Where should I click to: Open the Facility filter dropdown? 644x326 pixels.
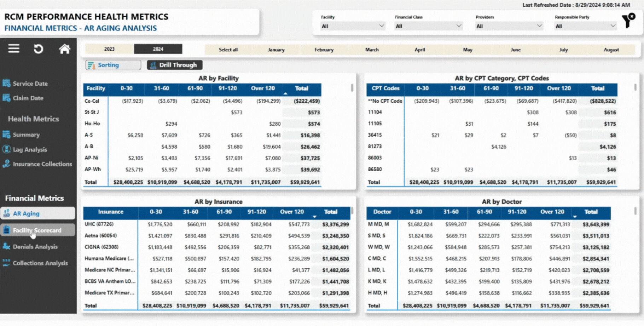pos(352,25)
